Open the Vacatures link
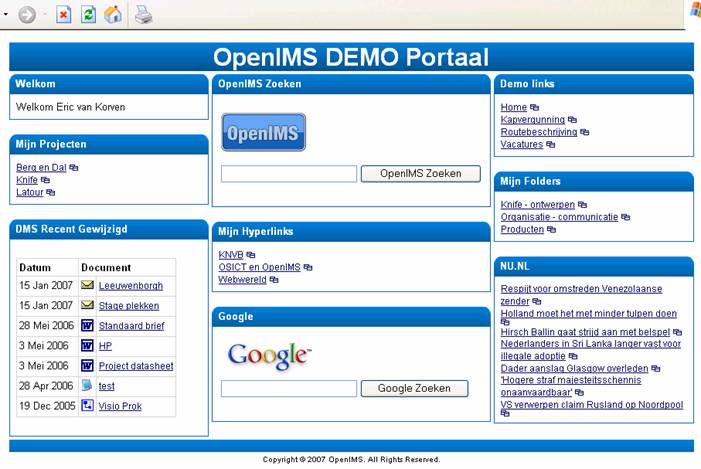The width and height of the screenshot is (701, 469). tap(522, 145)
